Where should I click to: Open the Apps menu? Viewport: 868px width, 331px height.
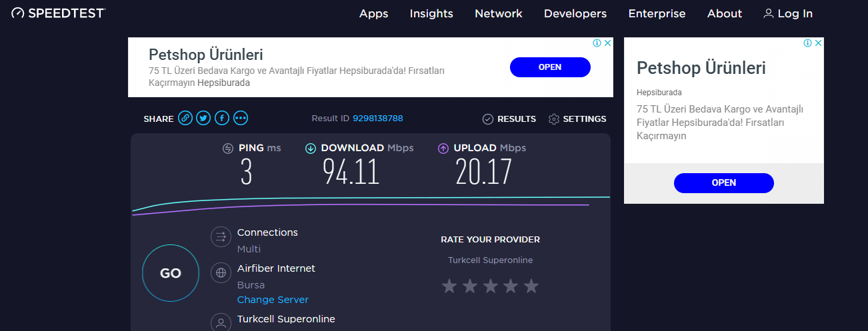click(x=373, y=13)
